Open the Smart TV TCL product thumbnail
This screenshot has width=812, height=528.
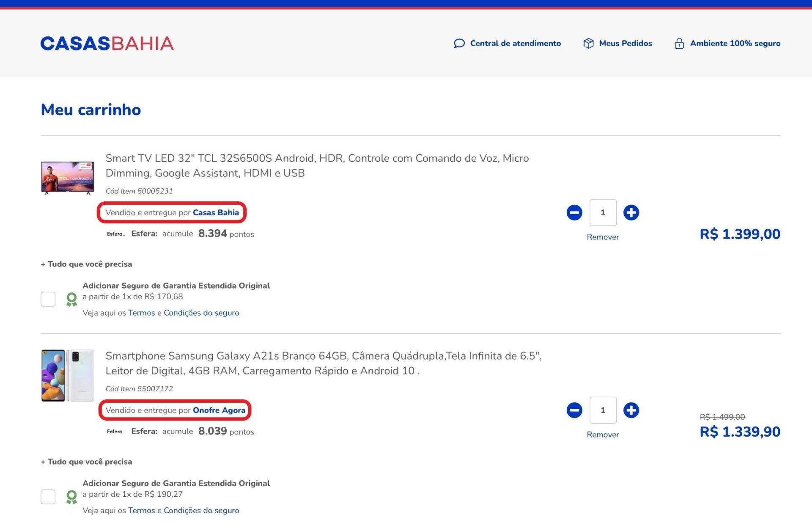[67, 178]
